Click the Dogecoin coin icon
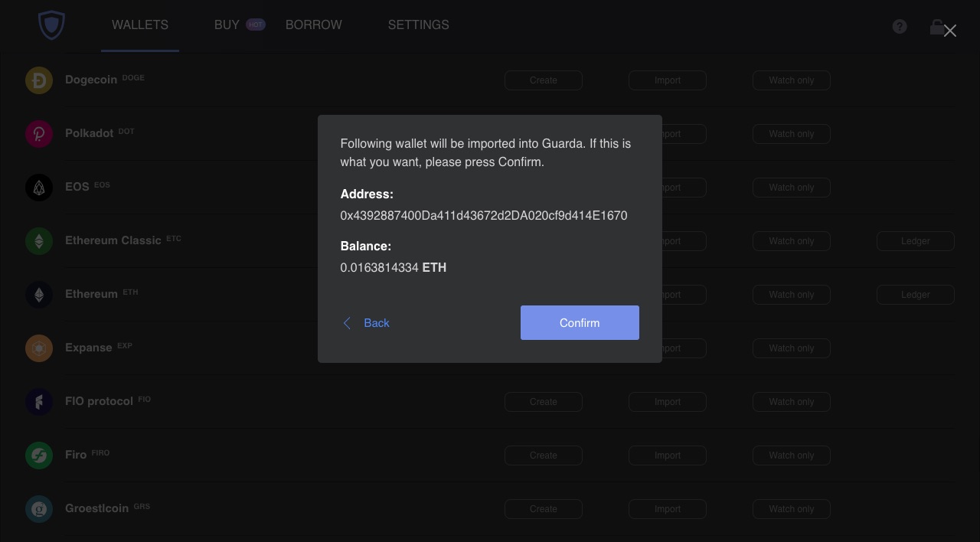 pos(39,80)
